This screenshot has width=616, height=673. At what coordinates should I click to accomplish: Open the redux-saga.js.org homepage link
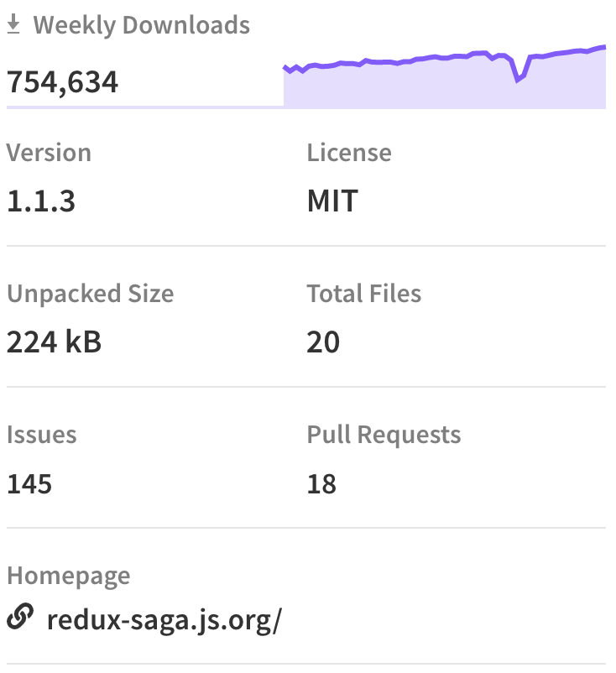coord(164,620)
